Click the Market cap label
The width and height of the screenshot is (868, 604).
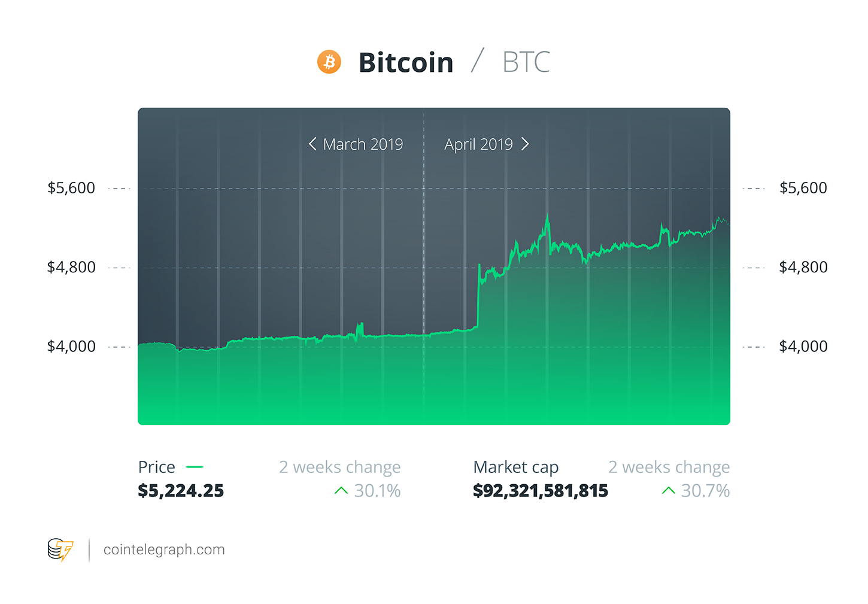pos(516,467)
